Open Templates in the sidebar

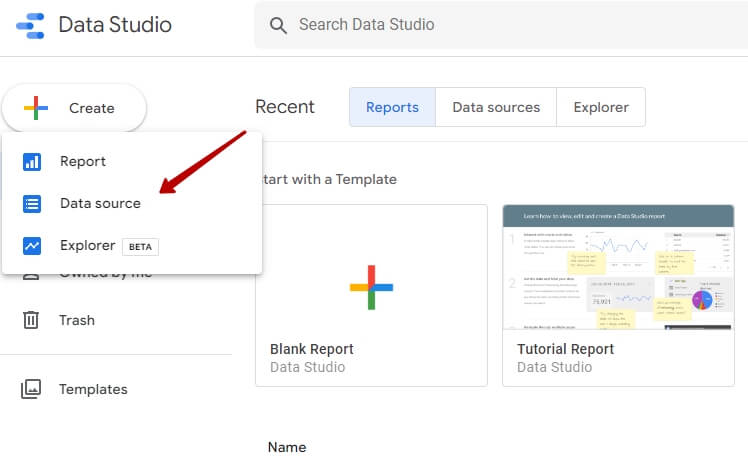(93, 389)
